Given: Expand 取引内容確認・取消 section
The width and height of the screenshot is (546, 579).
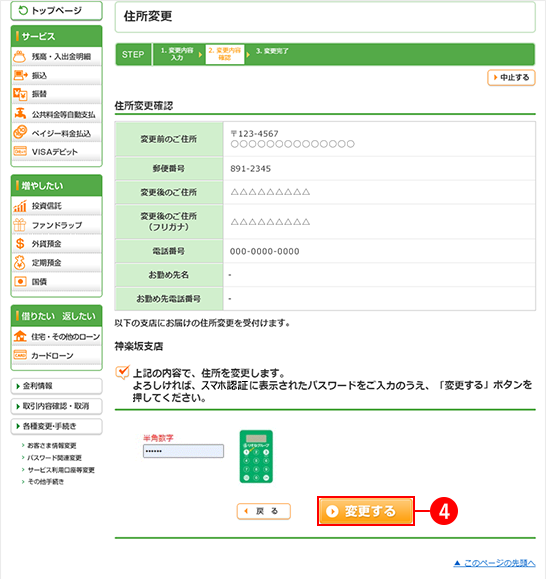Looking at the screenshot, I should (56, 407).
